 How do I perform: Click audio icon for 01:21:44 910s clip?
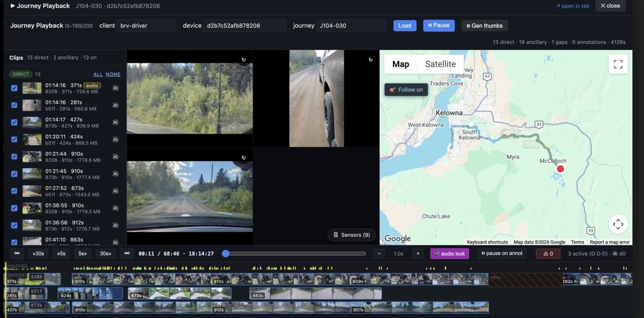(115, 156)
